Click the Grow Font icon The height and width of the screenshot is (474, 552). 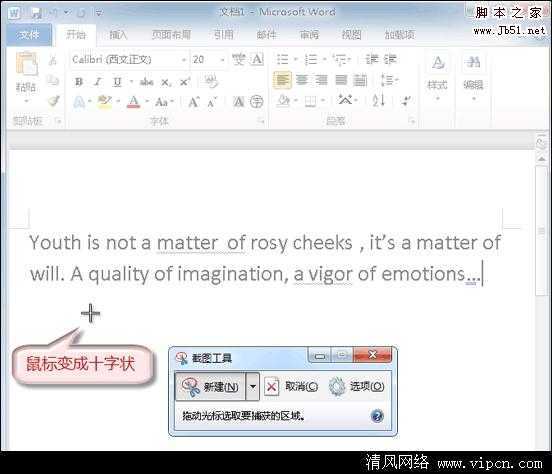point(194,102)
